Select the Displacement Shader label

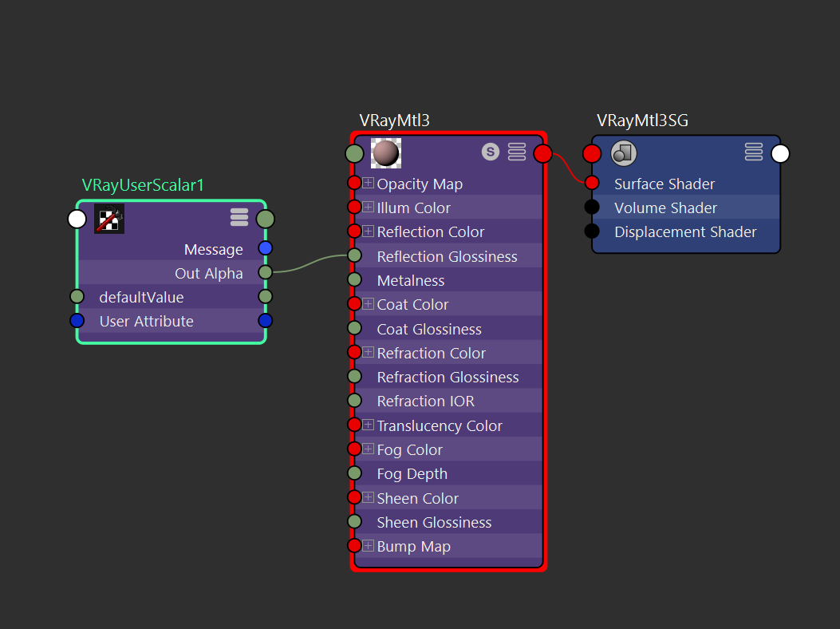tap(686, 232)
